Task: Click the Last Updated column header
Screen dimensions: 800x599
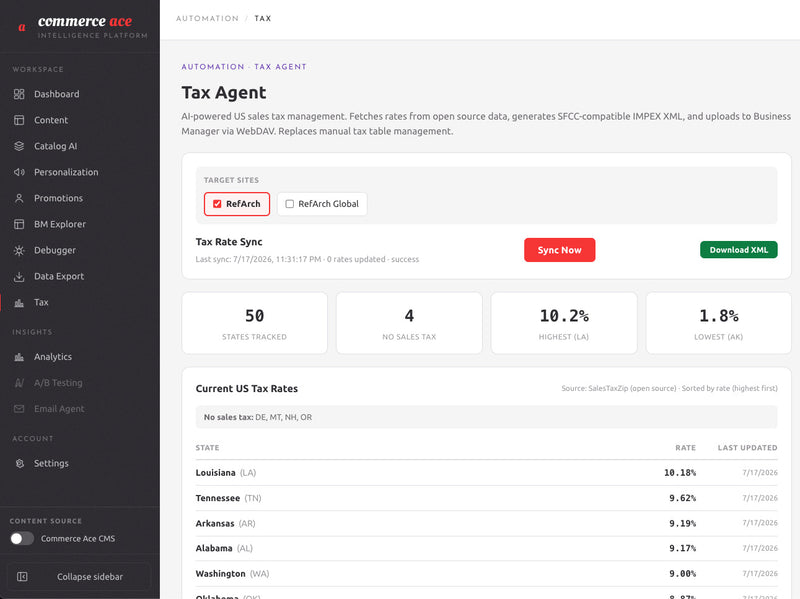Action: point(747,447)
